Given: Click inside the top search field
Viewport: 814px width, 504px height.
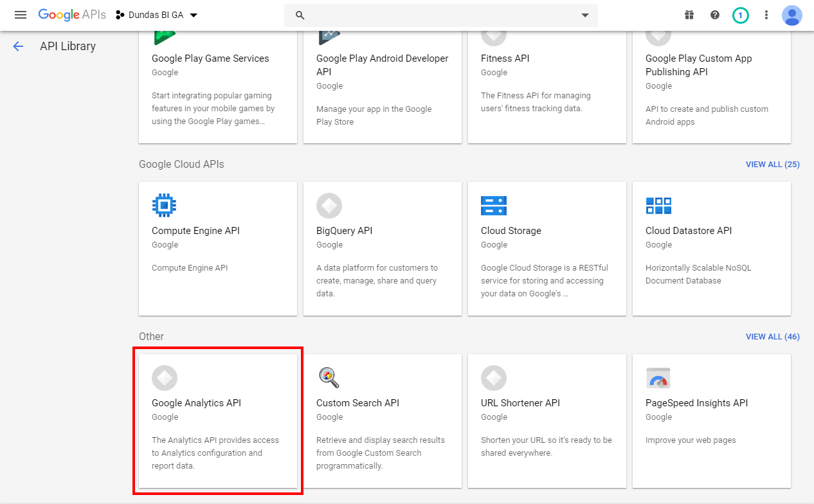Looking at the screenshot, I should [x=437, y=15].
